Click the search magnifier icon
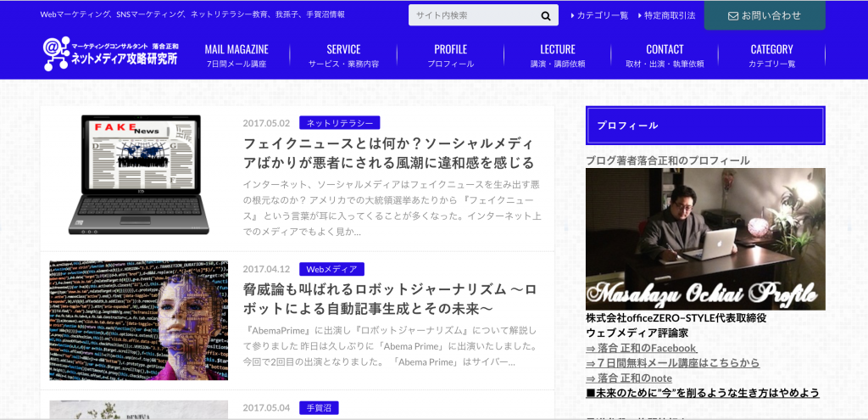This screenshot has height=420, width=868. 546,15
